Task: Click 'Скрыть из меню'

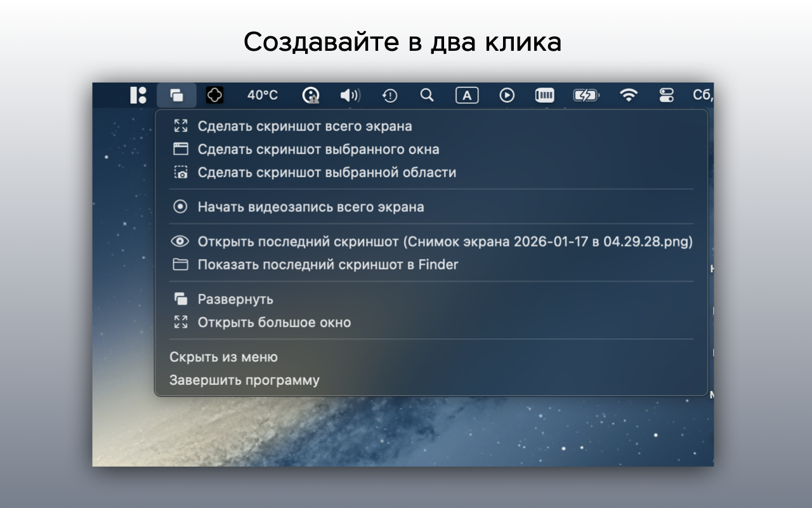Action: [223, 358]
